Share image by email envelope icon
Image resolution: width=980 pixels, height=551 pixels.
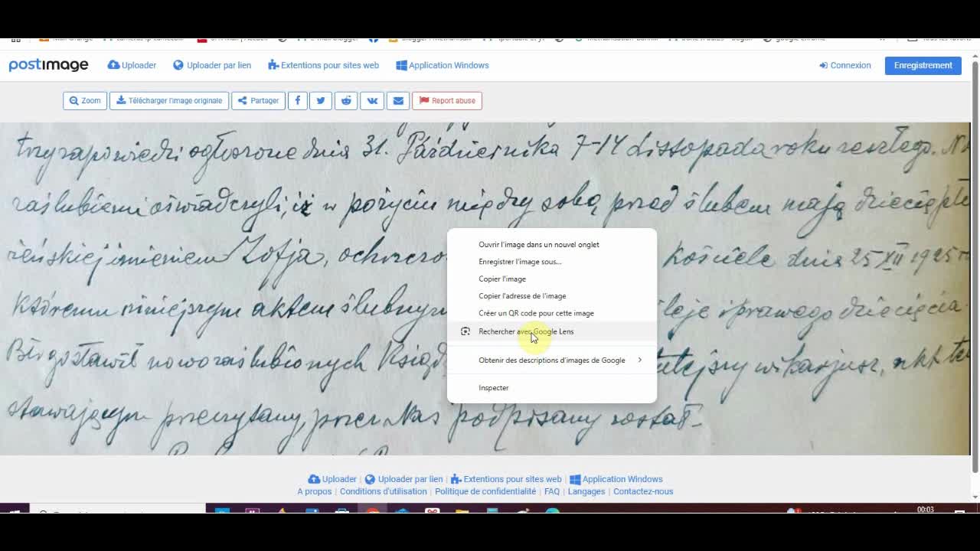tap(398, 100)
